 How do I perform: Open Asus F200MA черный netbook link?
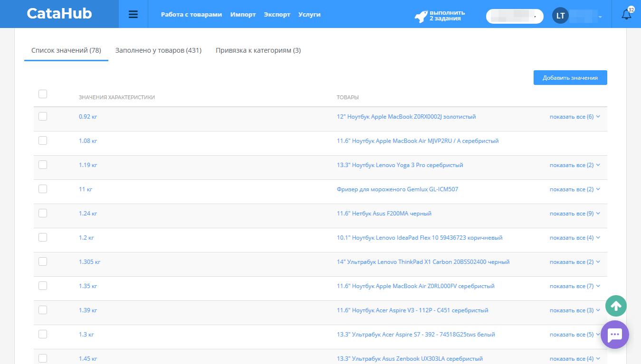pos(384,214)
